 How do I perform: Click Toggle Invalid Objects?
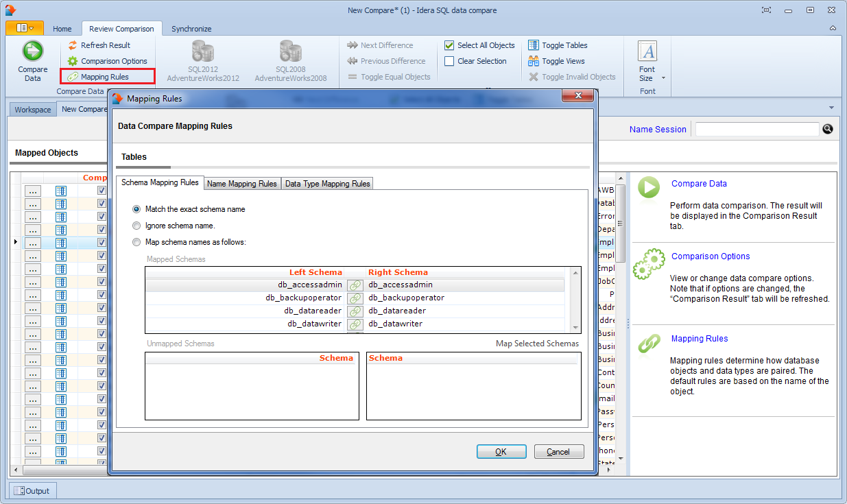[571, 77]
